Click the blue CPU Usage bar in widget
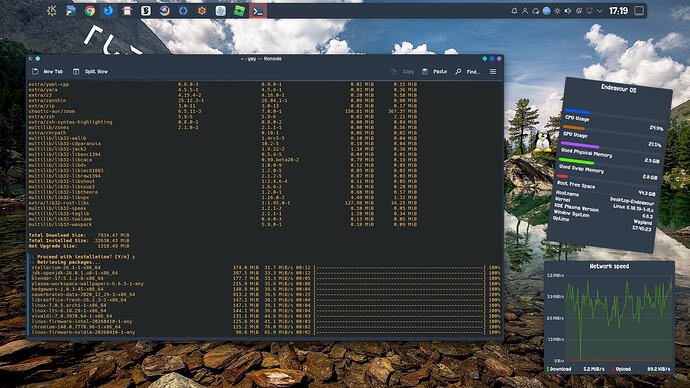 (x=577, y=111)
